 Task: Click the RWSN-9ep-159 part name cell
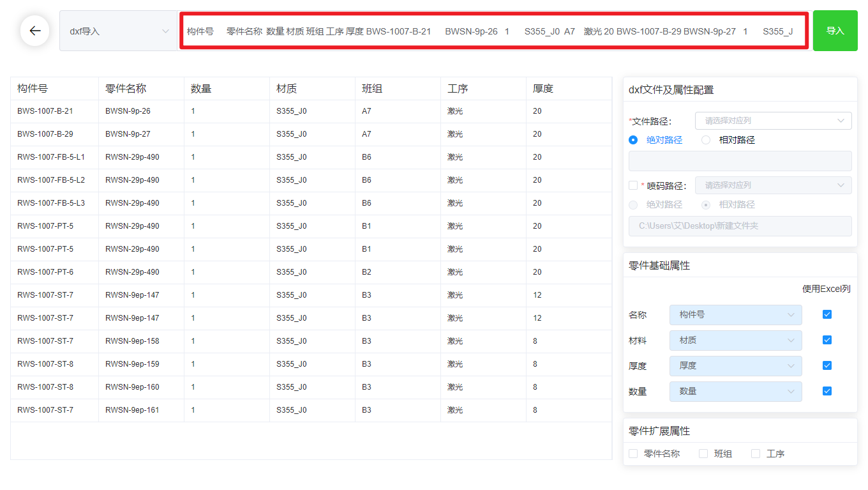[141, 364]
